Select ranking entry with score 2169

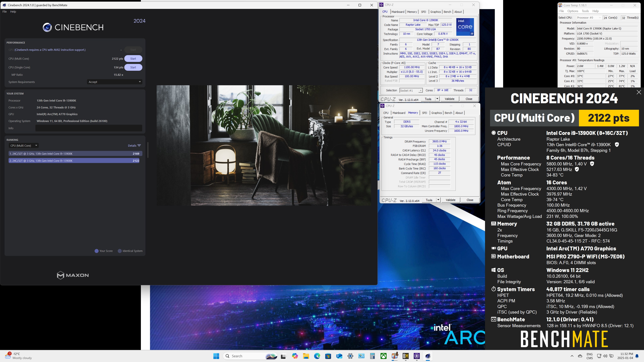75,154
